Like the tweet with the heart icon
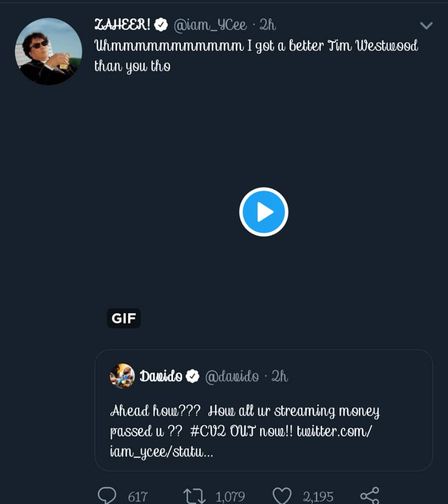Image resolution: width=448 pixels, height=504 pixels. 282,496
